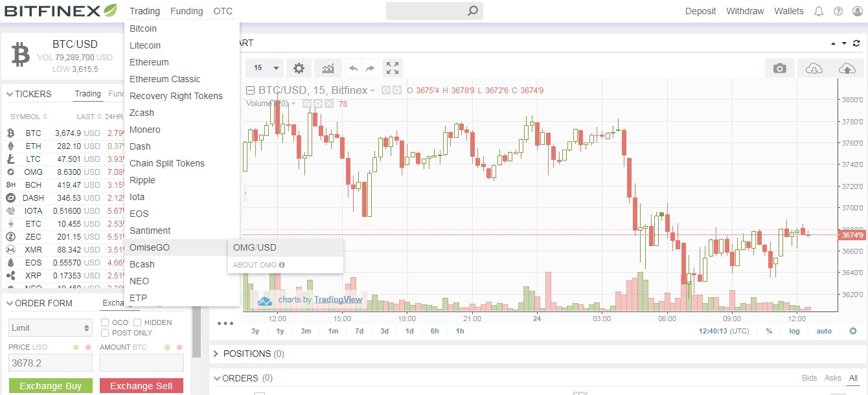
Task: Click inside the PRICE USD input field
Action: [x=49, y=362]
